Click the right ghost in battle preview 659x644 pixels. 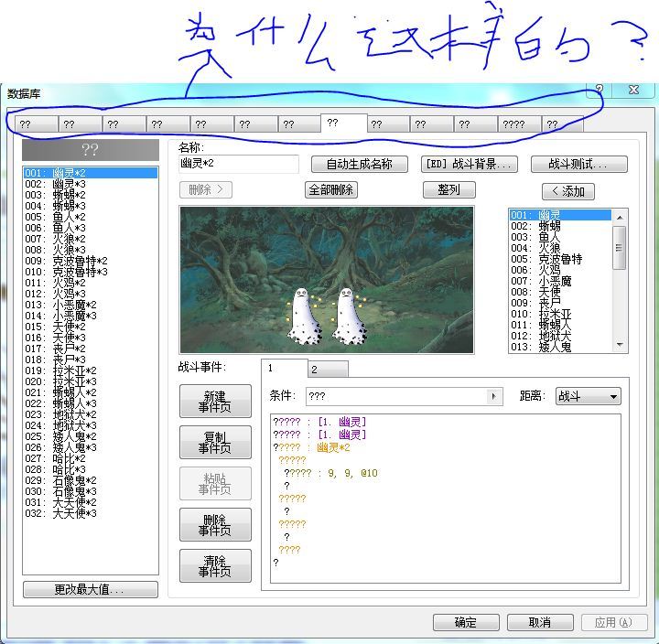pos(348,316)
